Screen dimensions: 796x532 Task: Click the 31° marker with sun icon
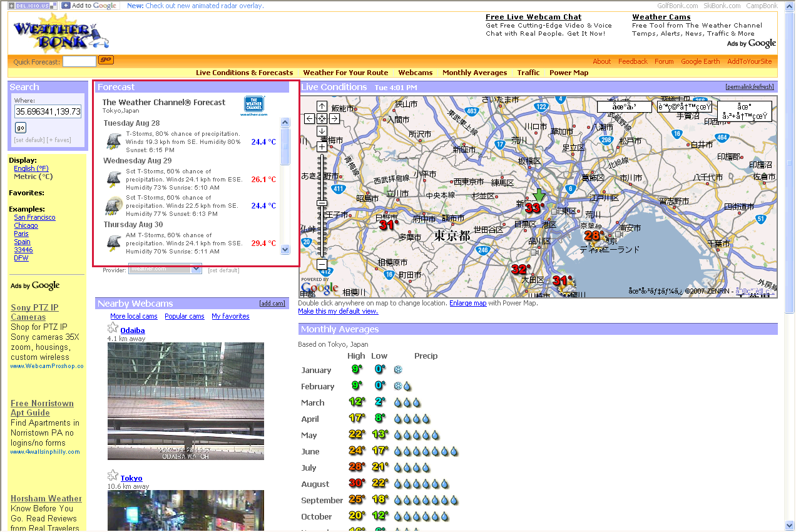(562, 282)
